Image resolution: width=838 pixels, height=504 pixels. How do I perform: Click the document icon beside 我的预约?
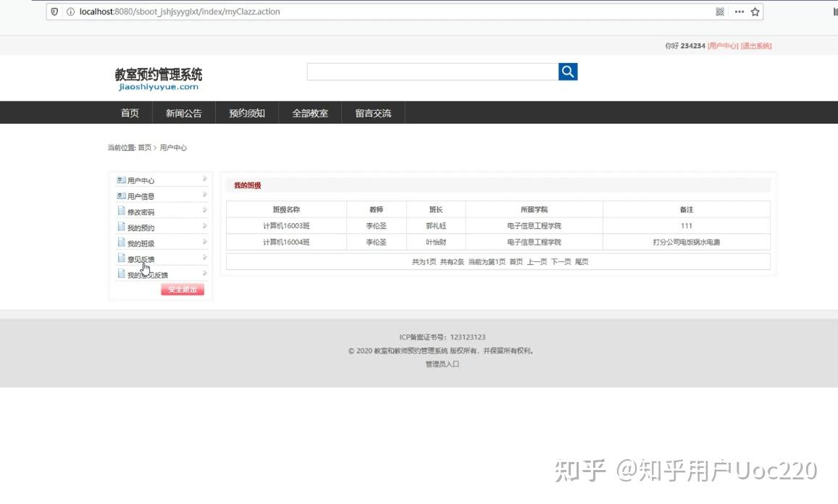(x=120, y=227)
